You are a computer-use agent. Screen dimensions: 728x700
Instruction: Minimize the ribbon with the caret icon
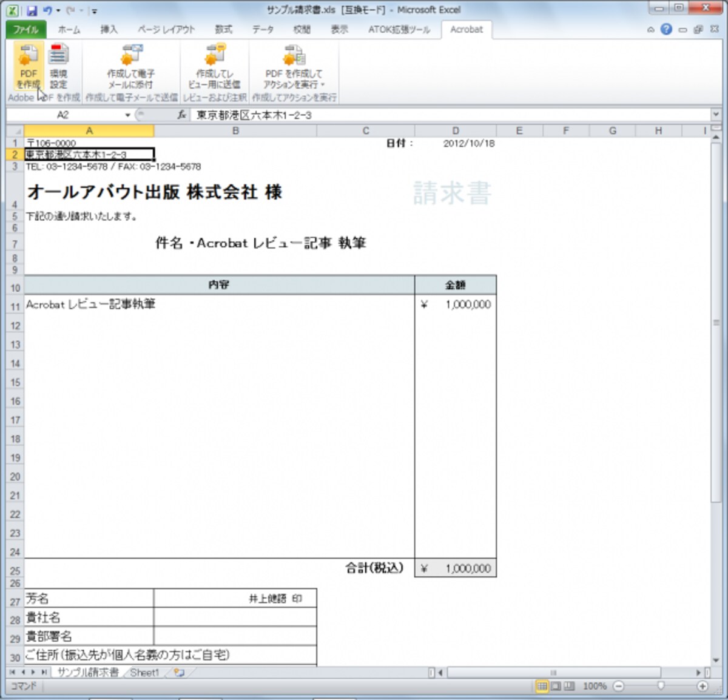(651, 29)
